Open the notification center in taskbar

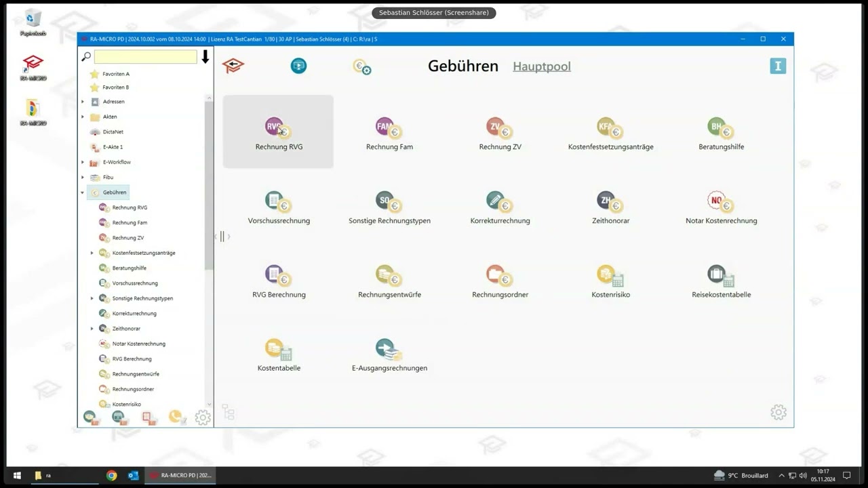(846, 476)
